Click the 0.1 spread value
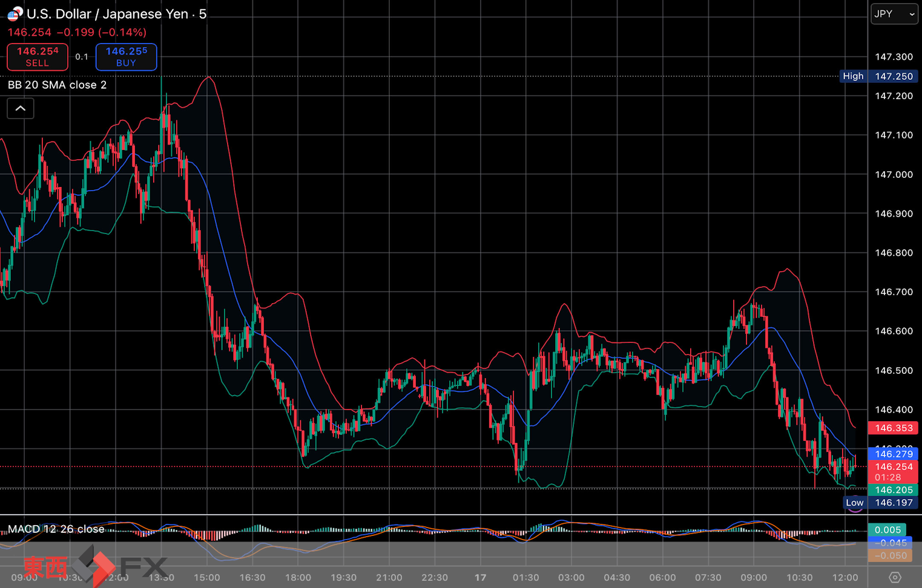The image size is (922, 588). coord(82,57)
